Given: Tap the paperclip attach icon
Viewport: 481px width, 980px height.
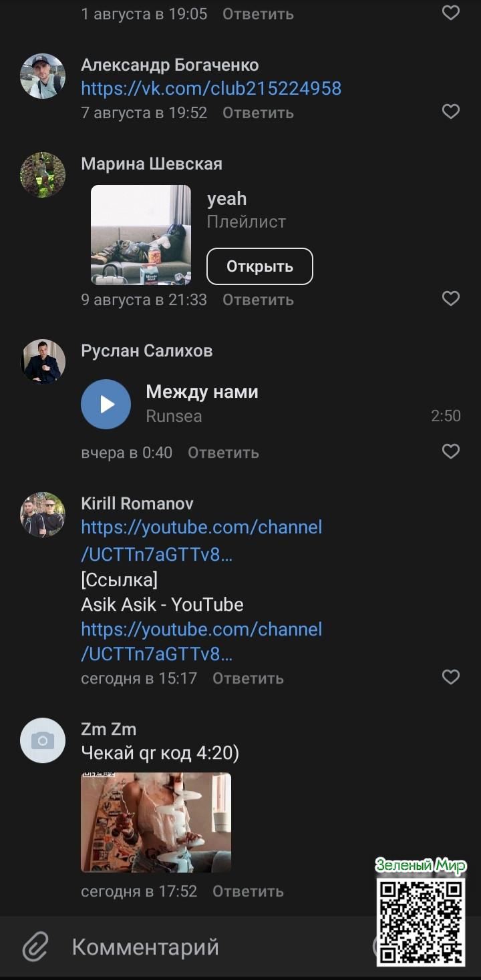Looking at the screenshot, I should click(x=36, y=947).
